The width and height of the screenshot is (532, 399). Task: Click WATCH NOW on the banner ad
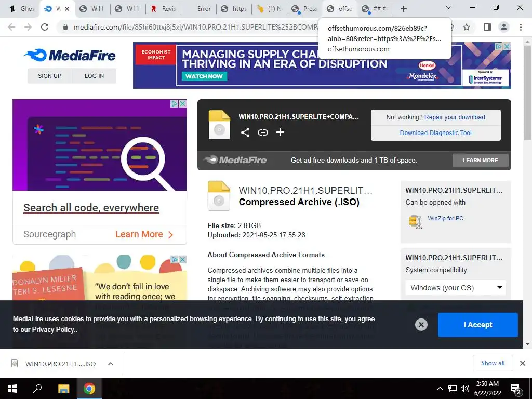204,76
